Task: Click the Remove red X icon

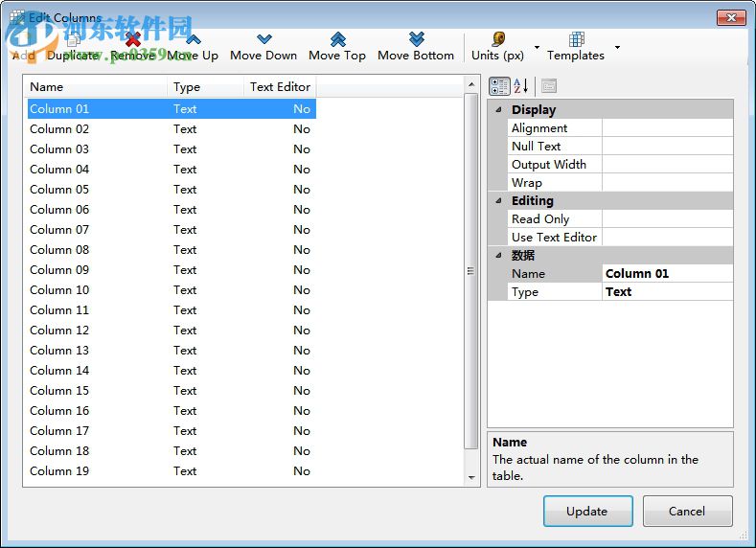Action: click(x=133, y=39)
